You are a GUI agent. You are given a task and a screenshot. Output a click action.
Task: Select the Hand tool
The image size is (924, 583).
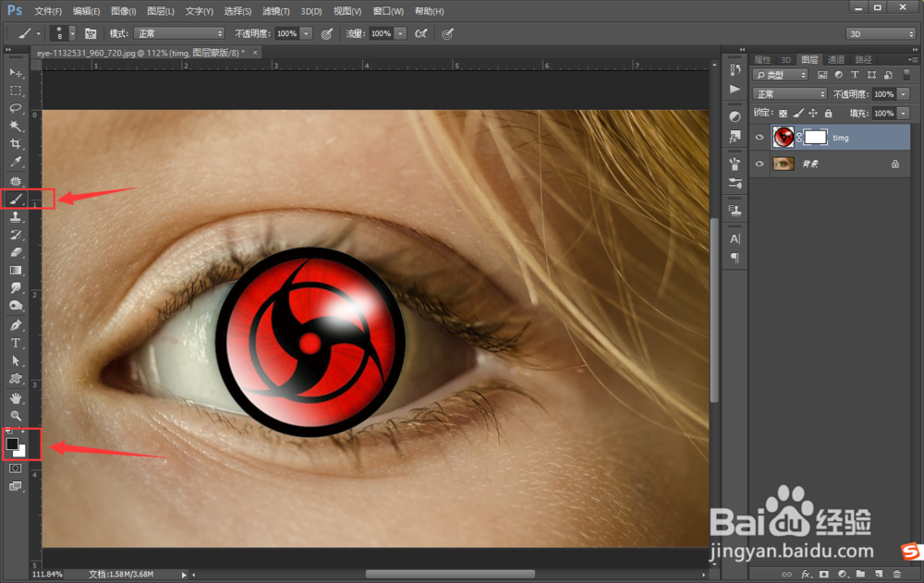(x=16, y=398)
